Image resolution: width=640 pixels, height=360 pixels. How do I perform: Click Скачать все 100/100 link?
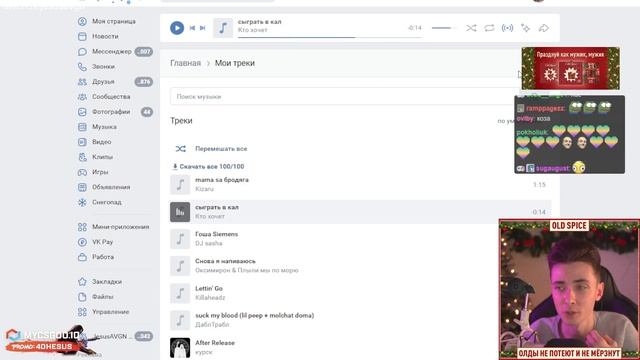point(209,167)
